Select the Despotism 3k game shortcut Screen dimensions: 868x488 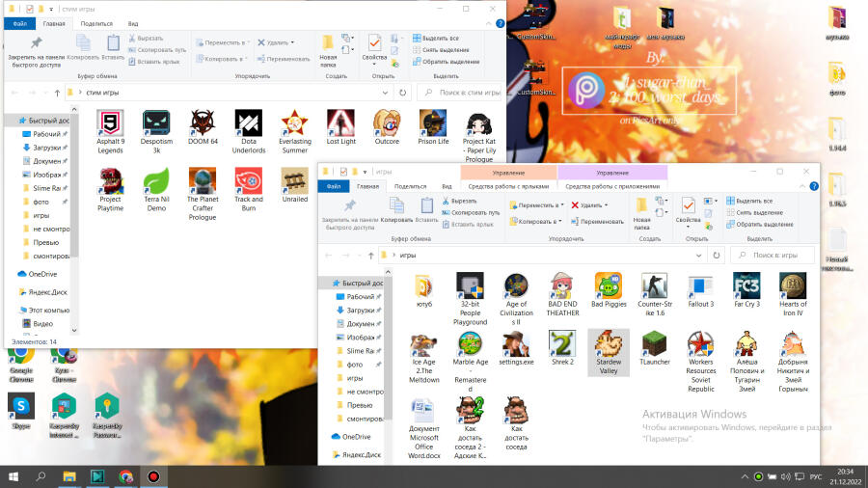156,132
